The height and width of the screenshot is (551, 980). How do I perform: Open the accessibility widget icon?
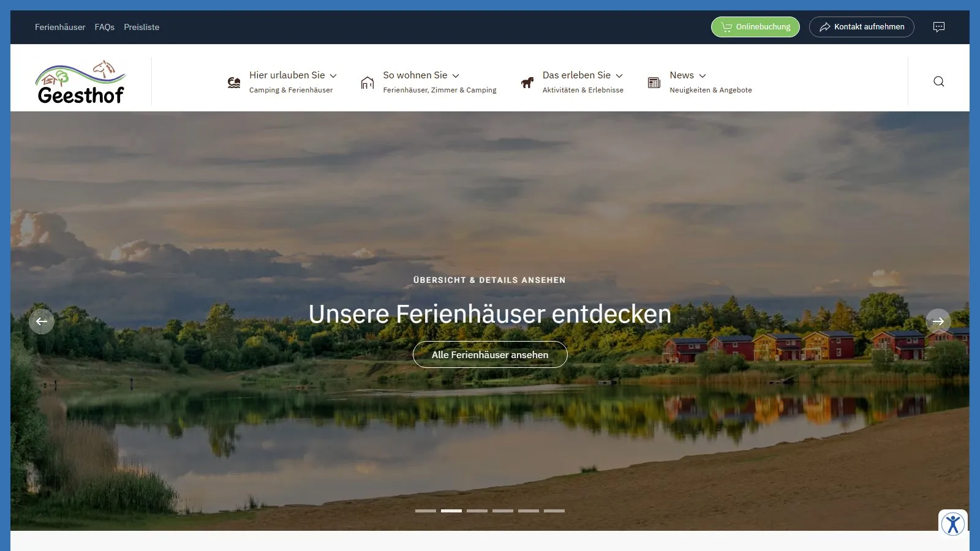953,524
